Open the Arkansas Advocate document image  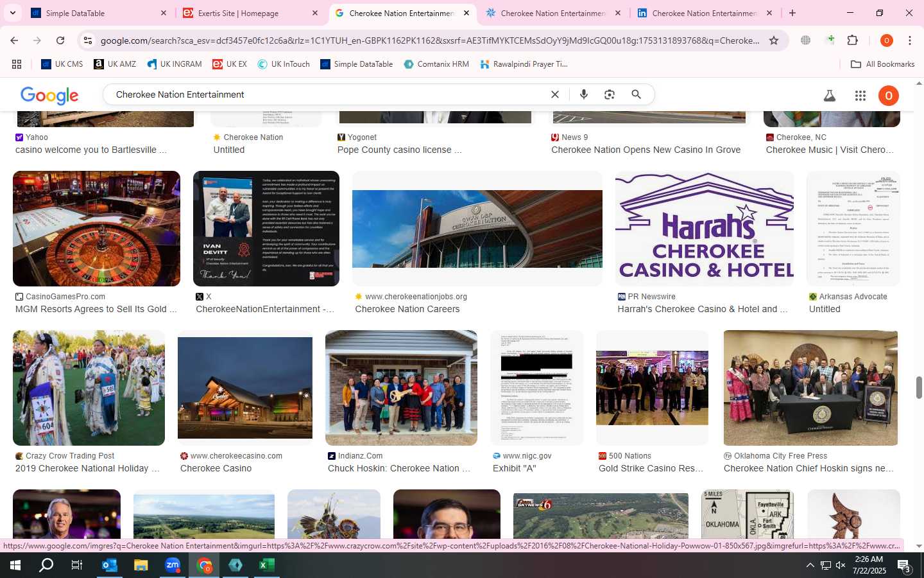(853, 229)
